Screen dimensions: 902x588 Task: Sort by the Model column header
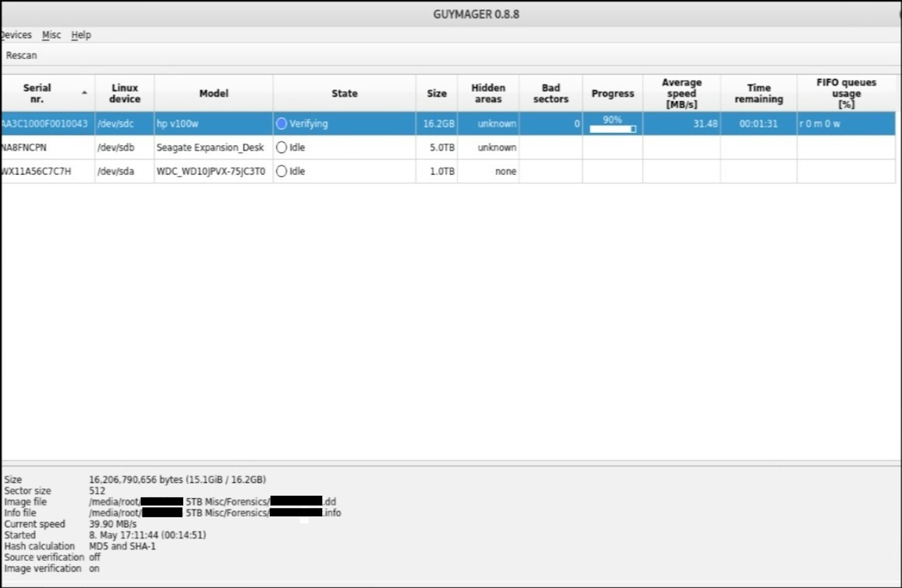point(214,93)
